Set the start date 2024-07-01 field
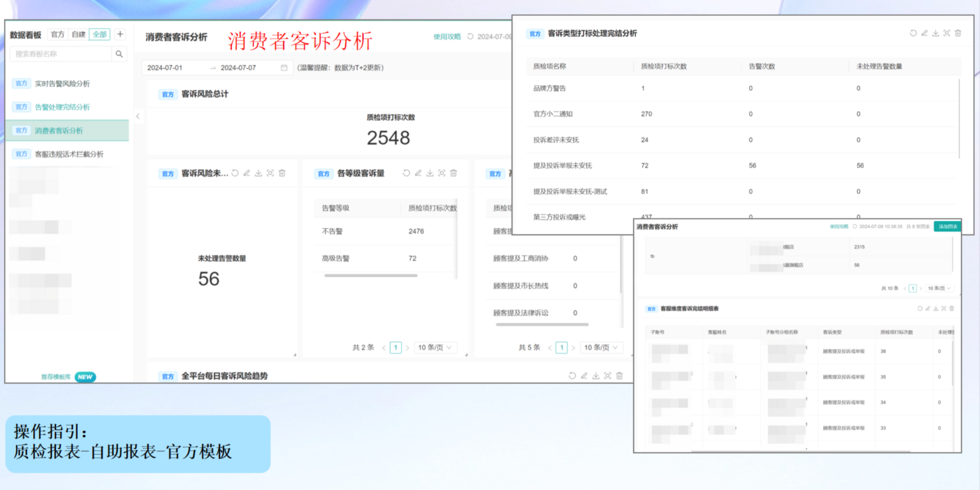 (x=165, y=68)
